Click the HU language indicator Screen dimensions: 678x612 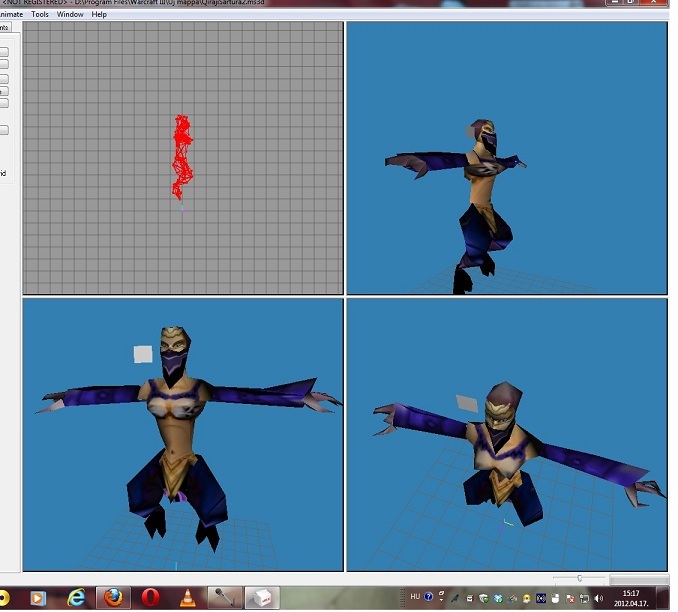pos(415,597)
